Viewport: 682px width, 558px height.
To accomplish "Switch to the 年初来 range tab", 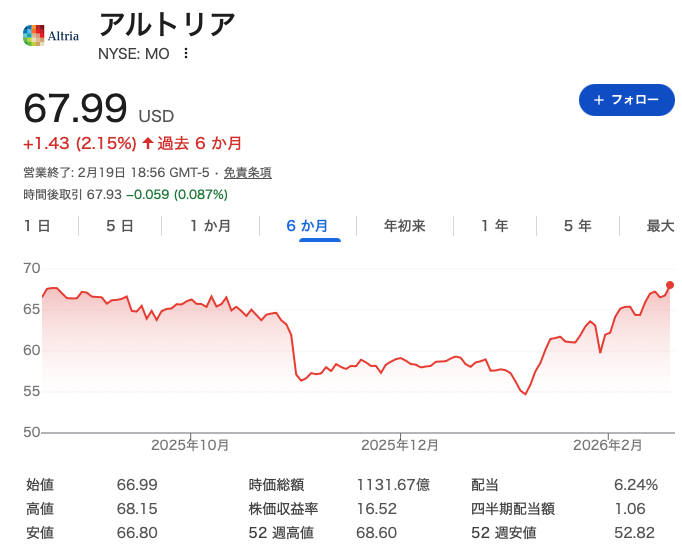I will 405,226.
